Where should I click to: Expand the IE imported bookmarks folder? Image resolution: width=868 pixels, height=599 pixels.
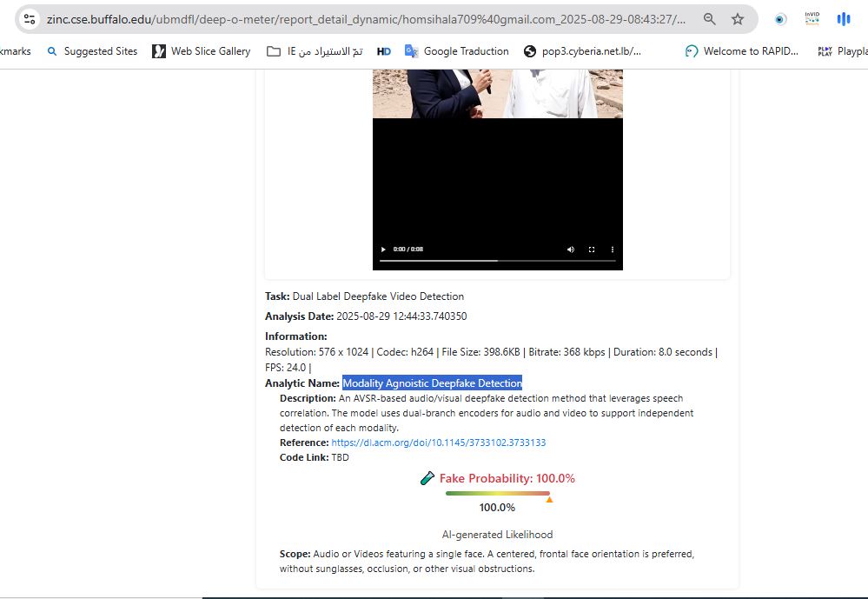coord(315,51)
